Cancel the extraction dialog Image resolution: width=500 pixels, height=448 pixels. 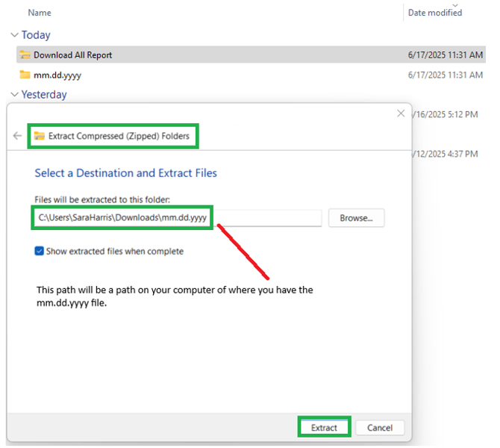coord(380,427)
